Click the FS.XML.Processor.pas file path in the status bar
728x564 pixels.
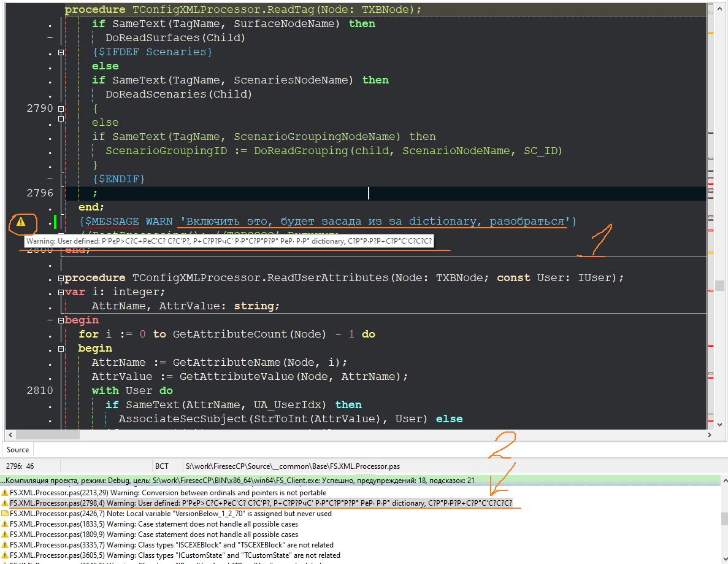(293, 466)
